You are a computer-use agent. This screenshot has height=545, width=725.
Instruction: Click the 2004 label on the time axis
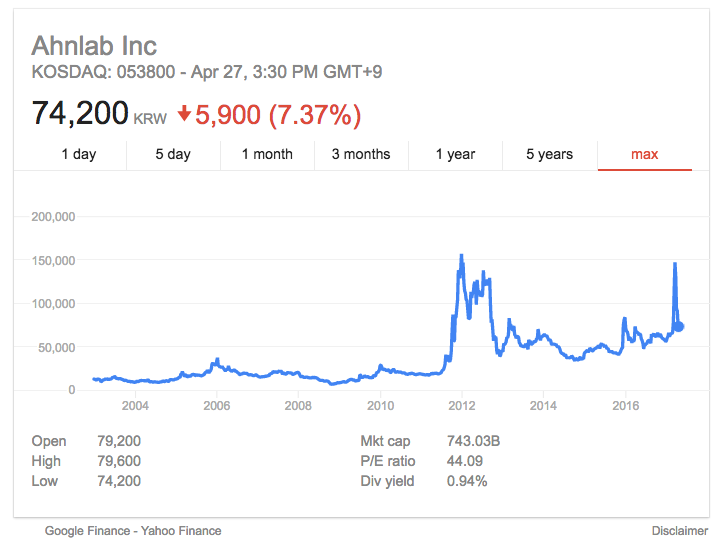click(x=134, y=406)
